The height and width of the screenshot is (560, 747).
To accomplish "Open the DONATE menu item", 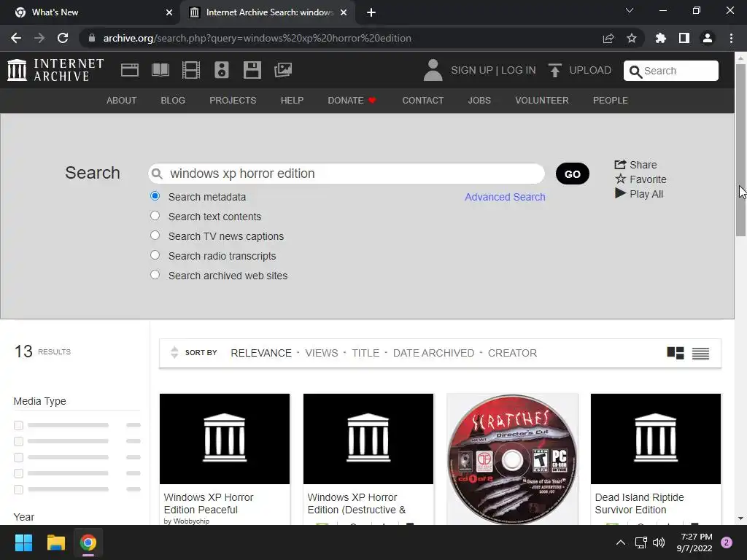I will coord(352,101).
